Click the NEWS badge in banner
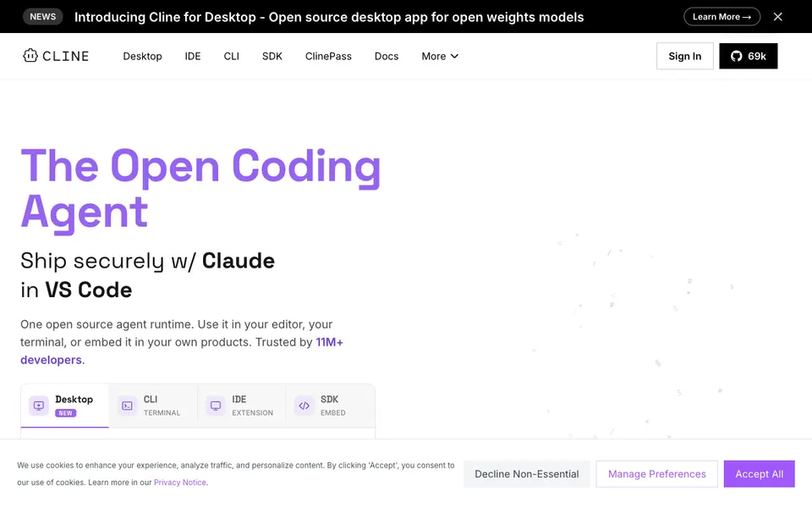Image resolution: width=812 pixels, height=508 pixels. [43, 17]
